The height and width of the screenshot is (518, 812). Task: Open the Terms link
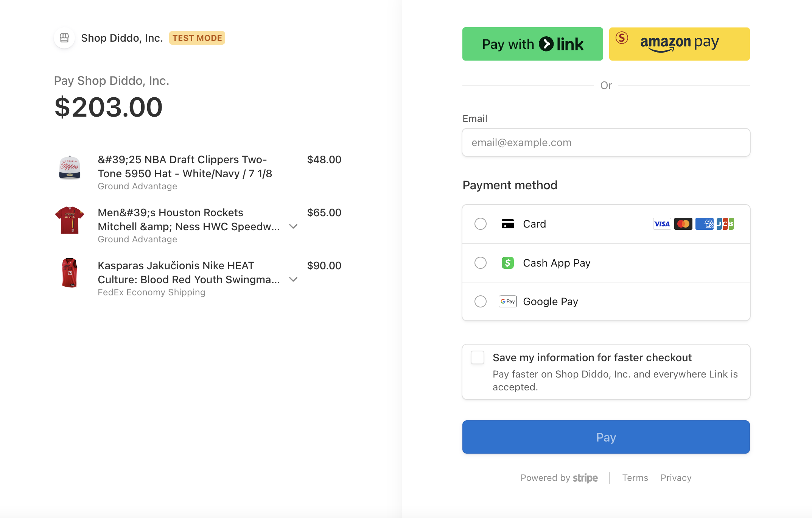(635, 478)
